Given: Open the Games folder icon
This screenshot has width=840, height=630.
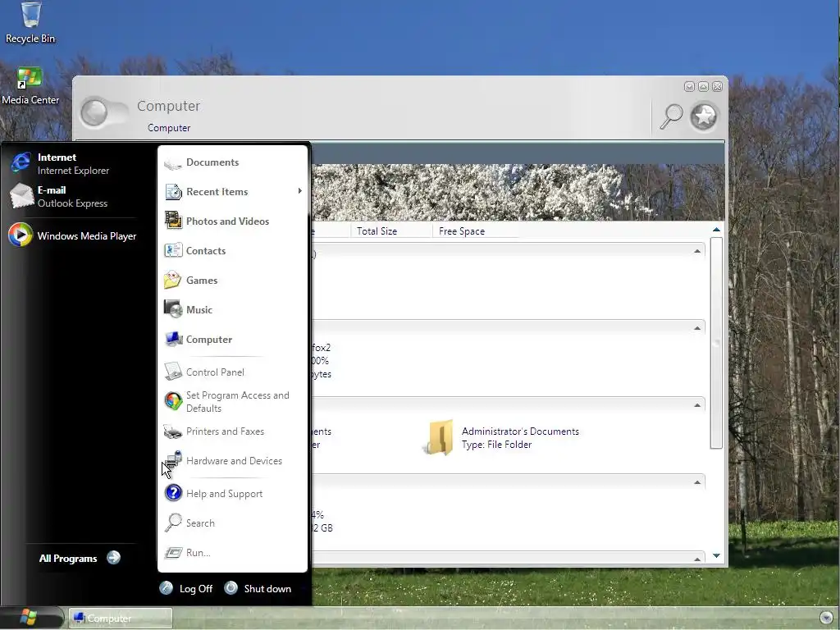Looking at the screenshot, I should tap(173, 280).
